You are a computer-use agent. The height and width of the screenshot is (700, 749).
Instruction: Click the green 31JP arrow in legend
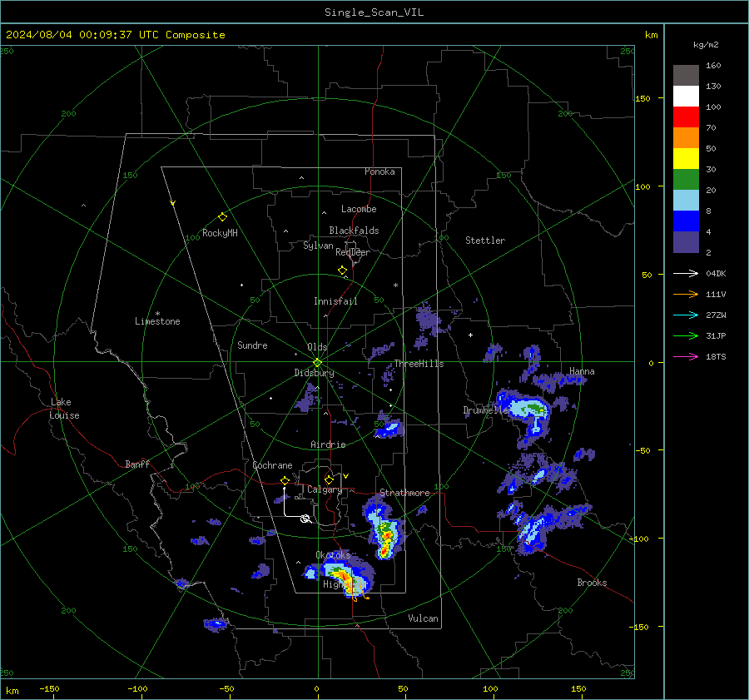[686, 336]
